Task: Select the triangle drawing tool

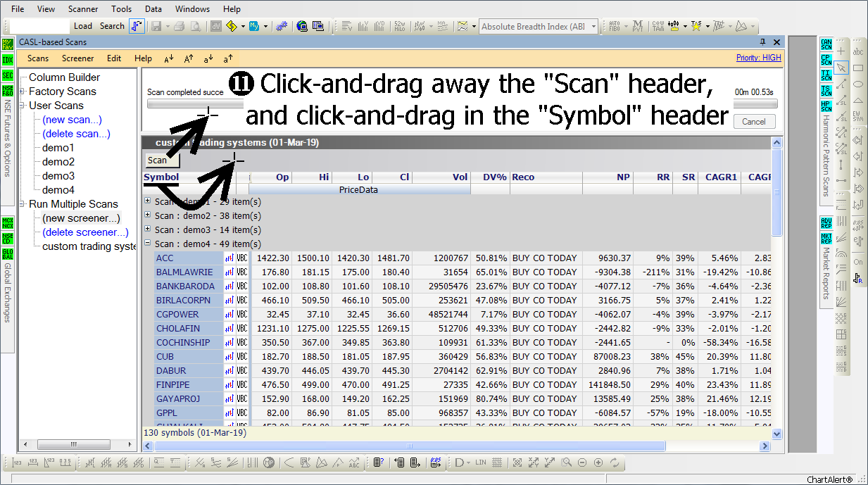Action: pyautogui.click(x=858, y=100)
